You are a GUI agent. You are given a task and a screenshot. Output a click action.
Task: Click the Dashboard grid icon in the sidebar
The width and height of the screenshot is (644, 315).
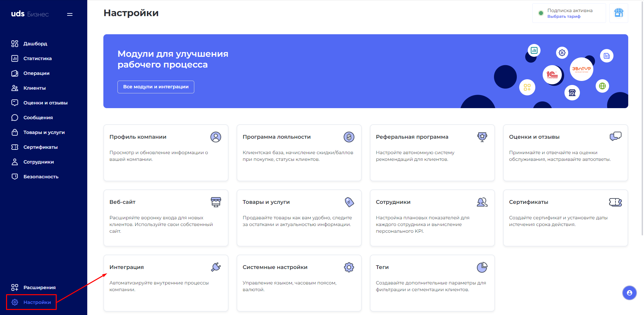coord(15,44)
